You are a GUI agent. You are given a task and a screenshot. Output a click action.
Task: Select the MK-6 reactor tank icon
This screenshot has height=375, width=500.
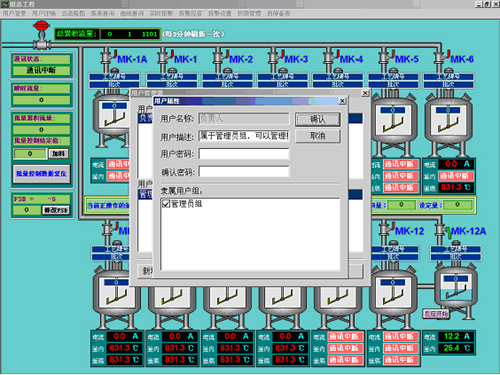coord(448,124)
